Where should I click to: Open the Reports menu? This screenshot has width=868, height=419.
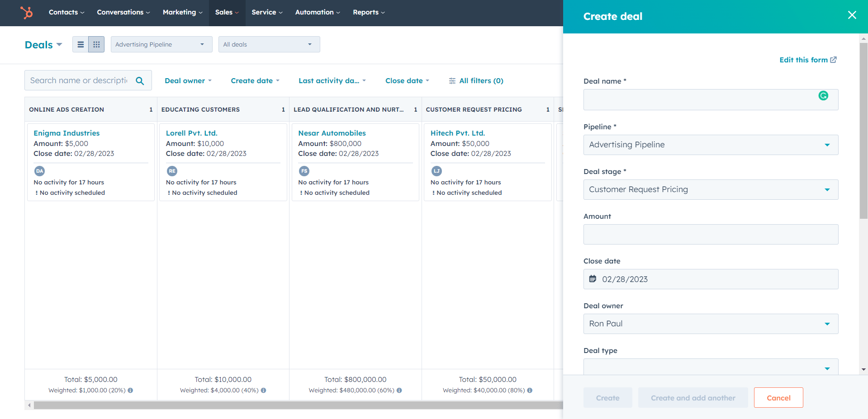tap(369, 12)
